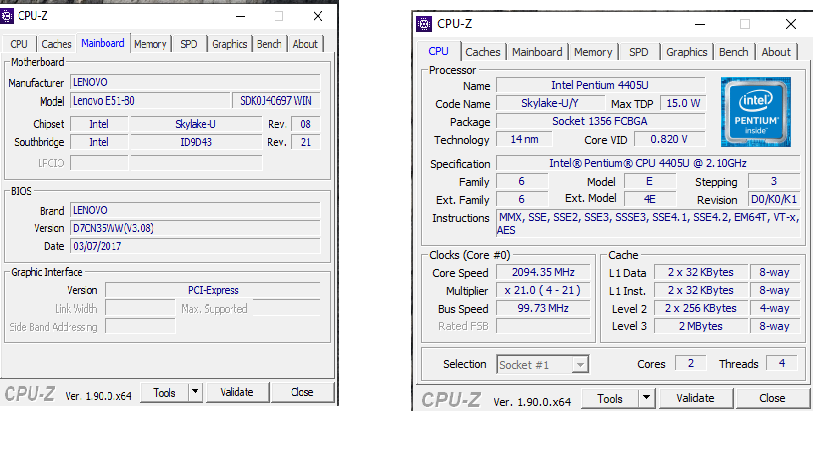Click processor Name Intel Pentium 4405U

tap(600, 85)
